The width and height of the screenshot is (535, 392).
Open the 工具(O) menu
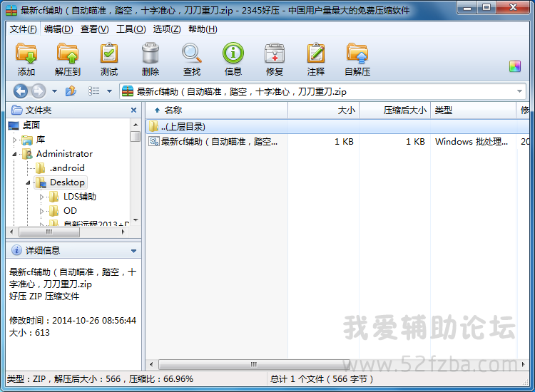click(x=131, y=29)
